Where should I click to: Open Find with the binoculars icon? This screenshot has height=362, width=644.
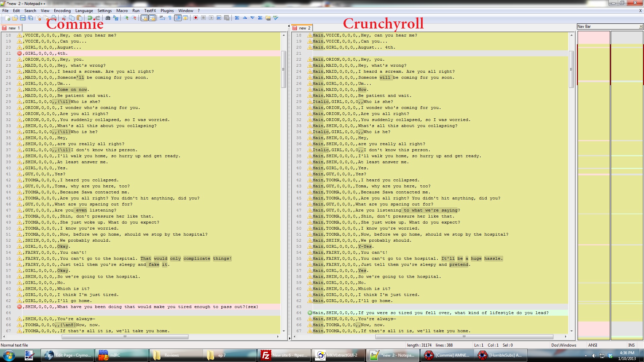coord(108,18)
